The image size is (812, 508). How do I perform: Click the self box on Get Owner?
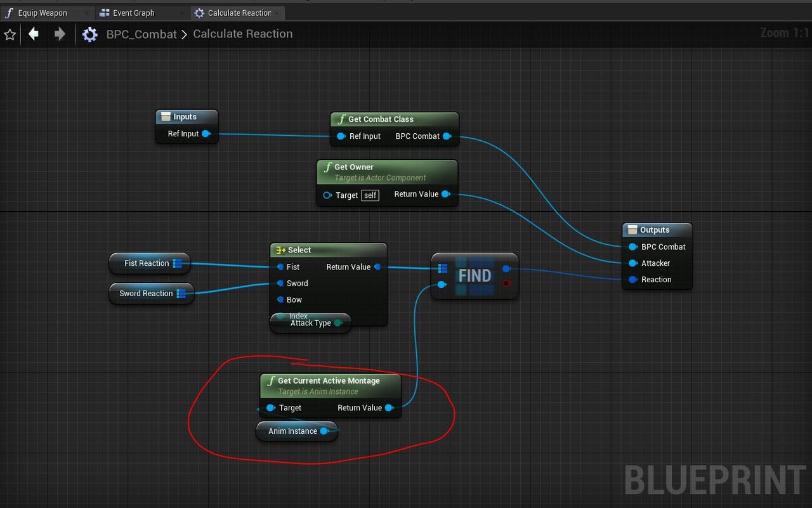tap(370, 195)
